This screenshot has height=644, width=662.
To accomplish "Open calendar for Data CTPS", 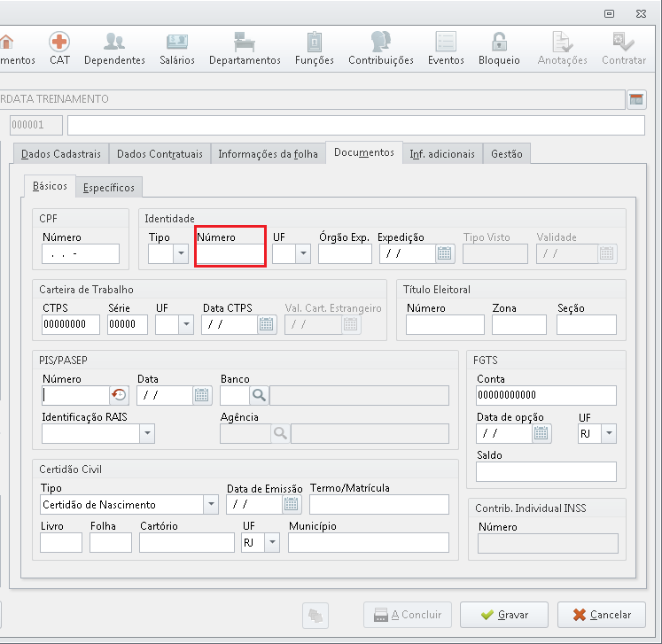I will coord(267,324).
